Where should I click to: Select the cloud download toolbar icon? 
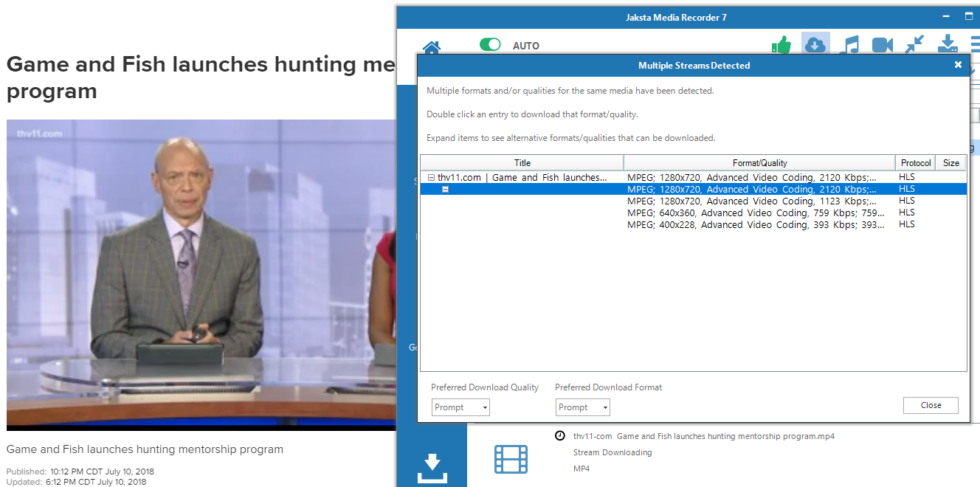click(x=815, y=44)
